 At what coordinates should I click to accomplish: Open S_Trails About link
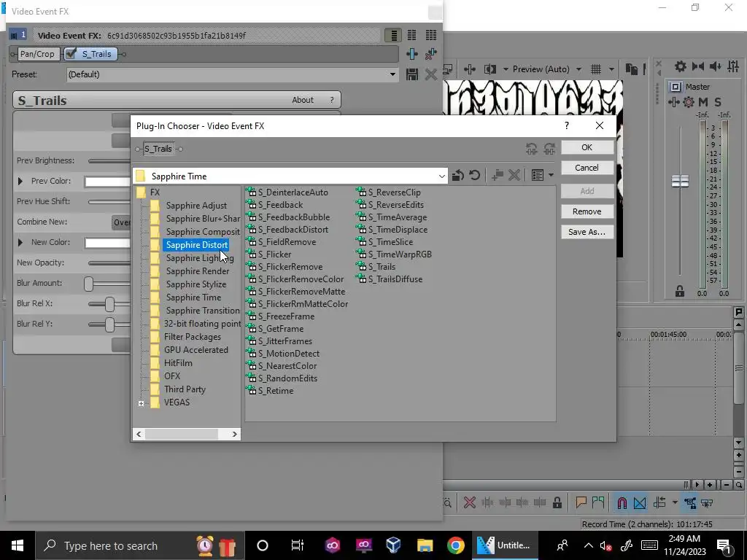click(x=303, y=100)
